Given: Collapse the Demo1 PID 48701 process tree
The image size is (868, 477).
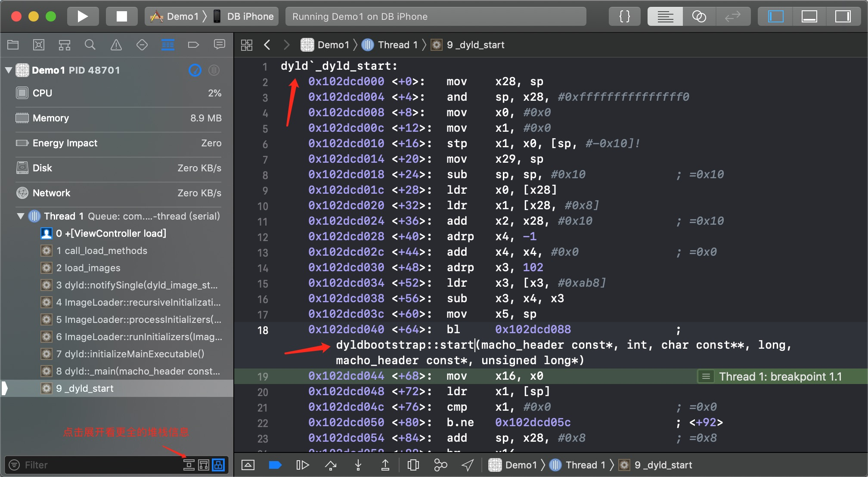Looking at the screenshot, I should (8, 70).
